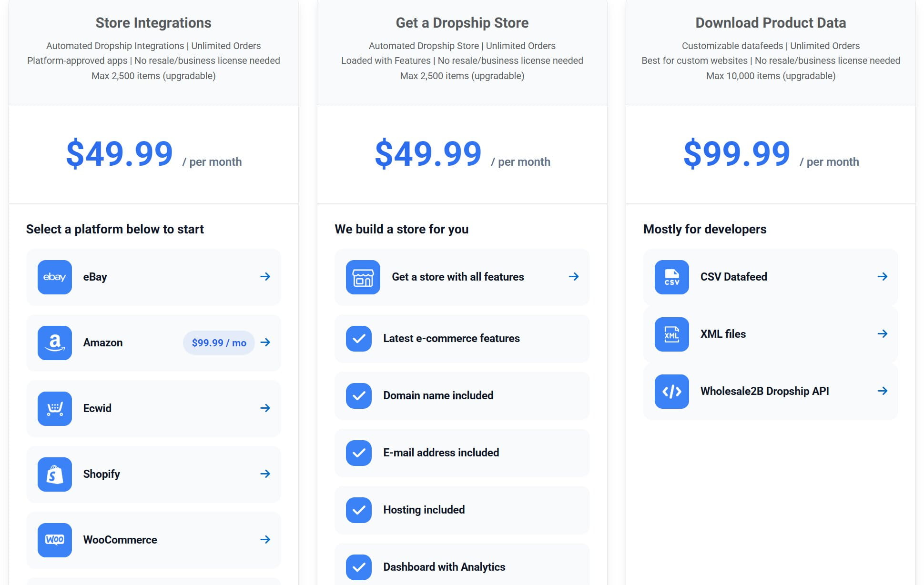Click checkmark beside E-mail address included
The height and width of the screenshot is (585, 924).
click(x=359, y=453)
